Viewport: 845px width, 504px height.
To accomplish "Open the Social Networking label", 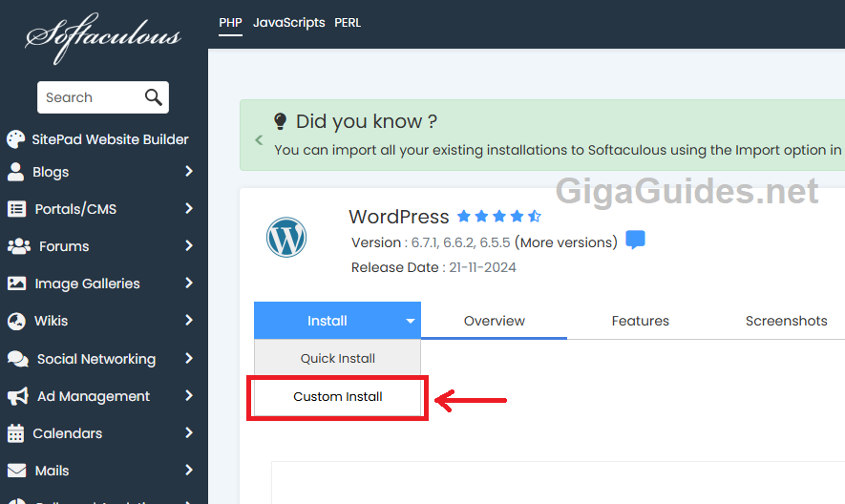I will [x=96, y=359].
